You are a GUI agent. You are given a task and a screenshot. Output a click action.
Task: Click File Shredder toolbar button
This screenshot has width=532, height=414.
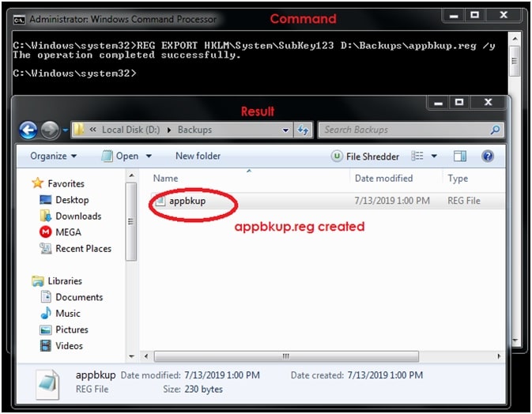(x=365, y=156)
